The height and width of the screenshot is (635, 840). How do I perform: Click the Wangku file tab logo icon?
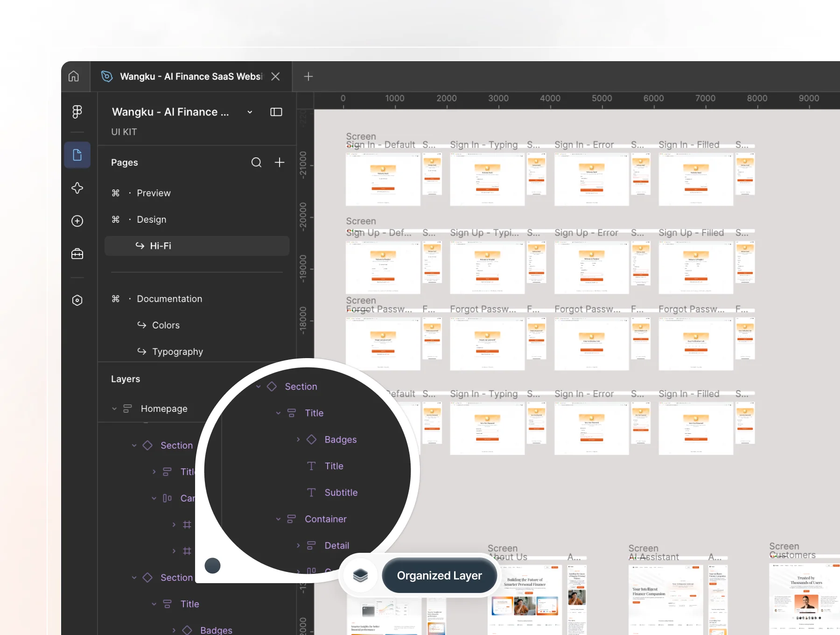[107, 76]
